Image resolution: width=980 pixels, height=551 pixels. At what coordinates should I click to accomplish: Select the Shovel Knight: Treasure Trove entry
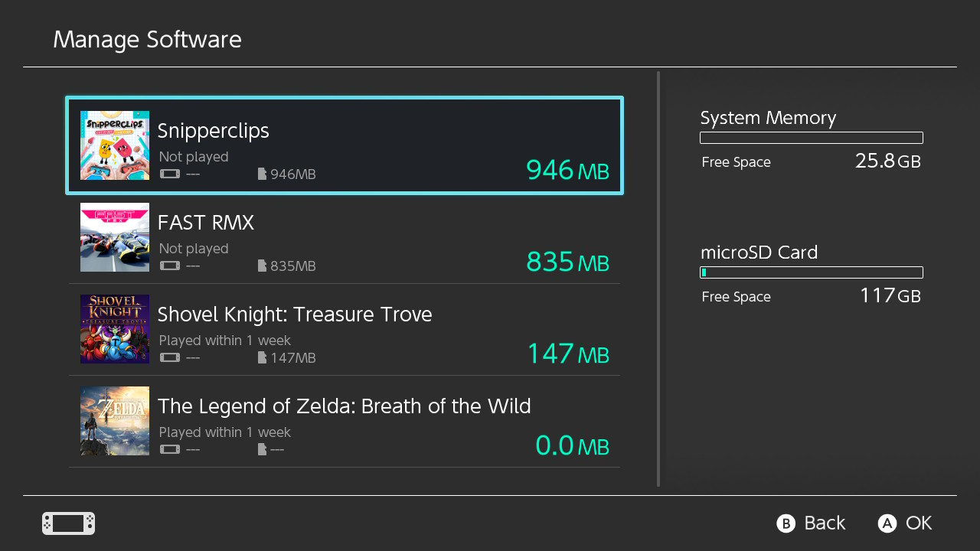(x=345, y=329)
